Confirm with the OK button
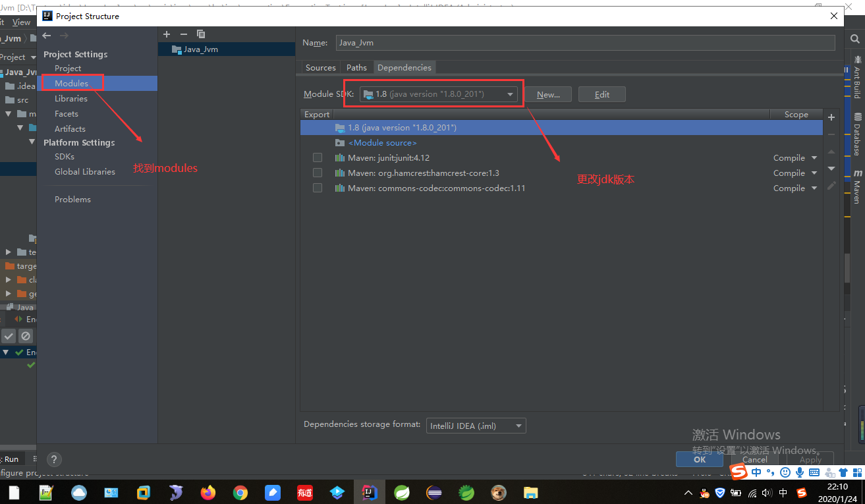The image size is (865, 504). pos(700,459)
